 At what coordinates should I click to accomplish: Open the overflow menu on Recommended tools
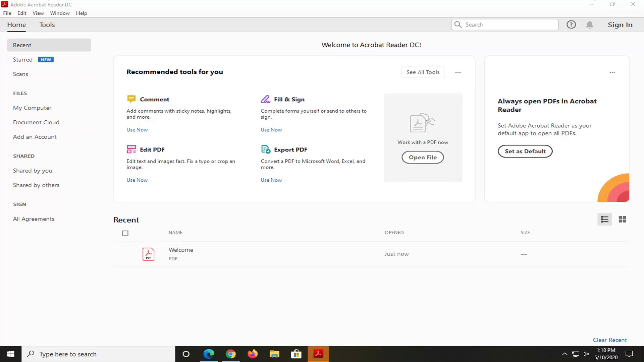coord(458,72)
